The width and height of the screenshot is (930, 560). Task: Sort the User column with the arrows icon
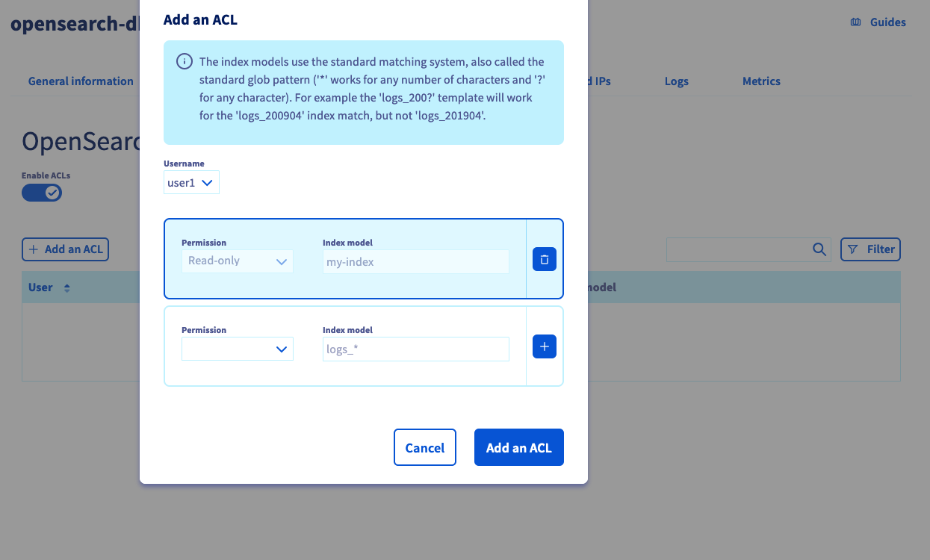[x=68, y=287]
